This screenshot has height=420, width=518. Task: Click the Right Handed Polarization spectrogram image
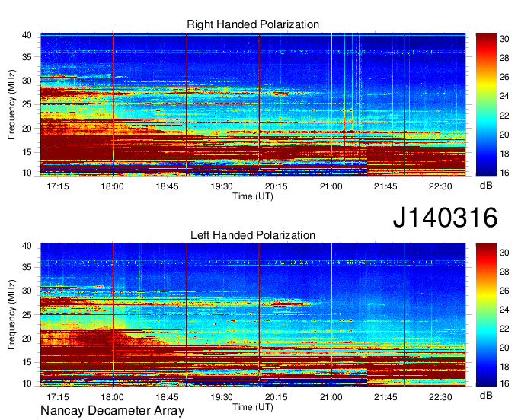click(253, 104)
